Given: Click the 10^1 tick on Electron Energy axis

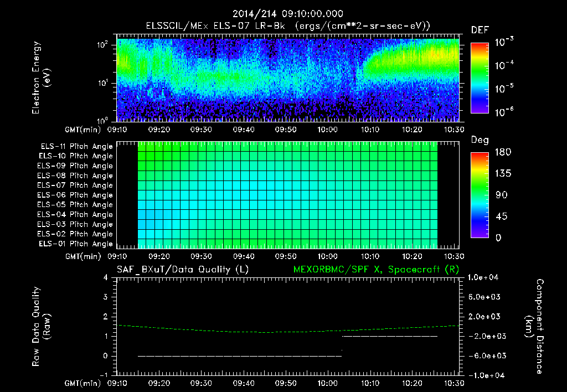Looking at the screenshot, I should [102, 84].
